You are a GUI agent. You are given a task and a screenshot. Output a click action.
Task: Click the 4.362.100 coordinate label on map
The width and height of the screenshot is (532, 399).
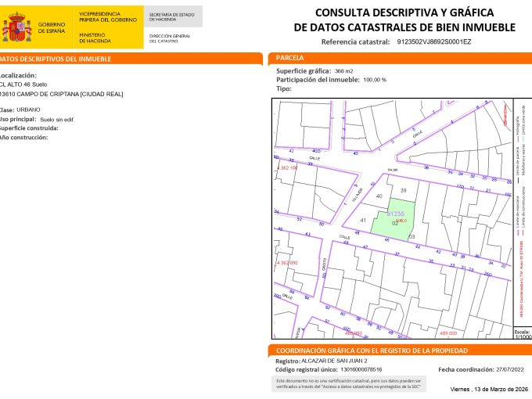click(288, 168)
